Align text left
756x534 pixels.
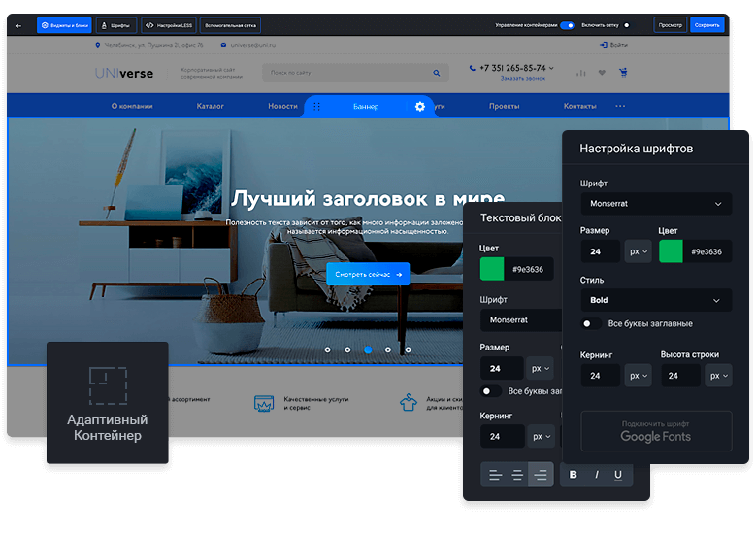(x=495, y=475)
